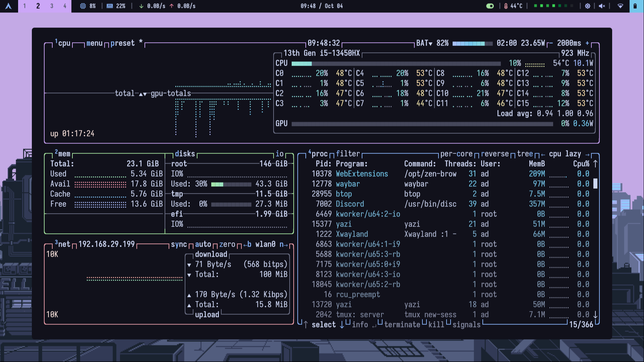Click terminate at bottom of proc box
Image resolution: width=644 pixels, height=362 pixels.
[x=402, y=324]
